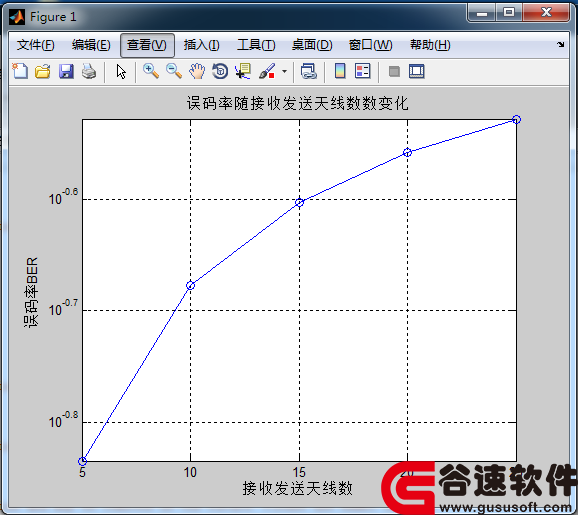Open the 帮助(H) menu

point(430,45)
